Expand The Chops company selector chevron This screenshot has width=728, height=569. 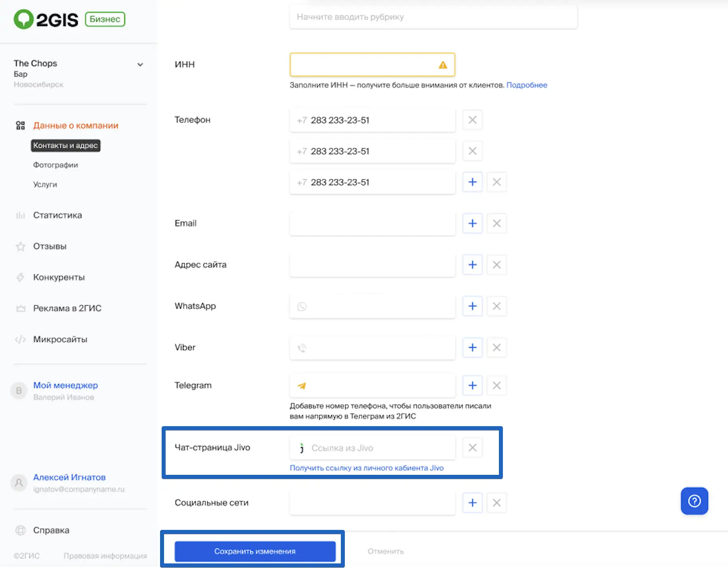tap(140, 65)
